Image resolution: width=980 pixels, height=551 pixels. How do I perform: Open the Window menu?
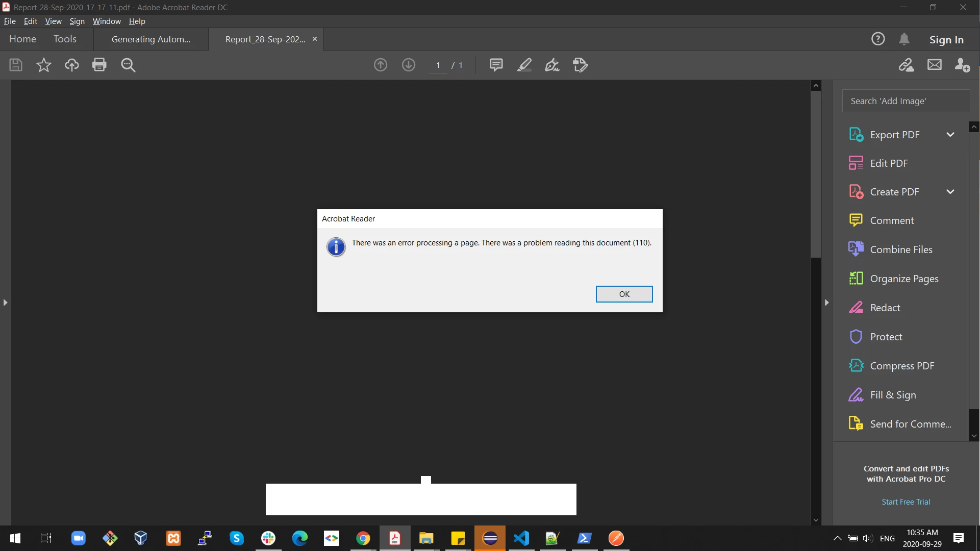[x=107, y=21]
